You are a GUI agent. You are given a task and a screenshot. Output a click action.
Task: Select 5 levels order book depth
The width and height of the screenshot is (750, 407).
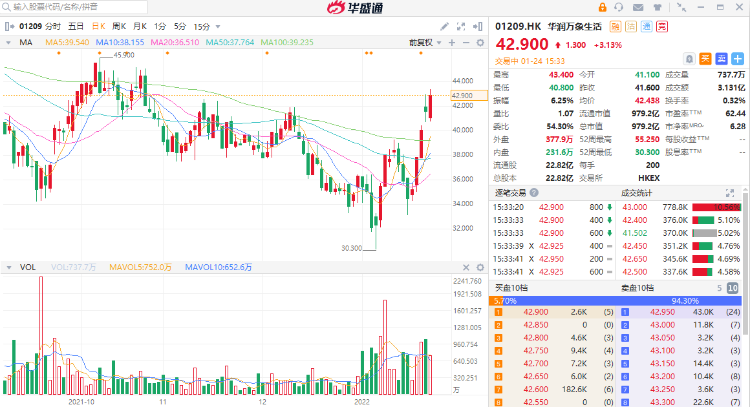pos(719,288)
